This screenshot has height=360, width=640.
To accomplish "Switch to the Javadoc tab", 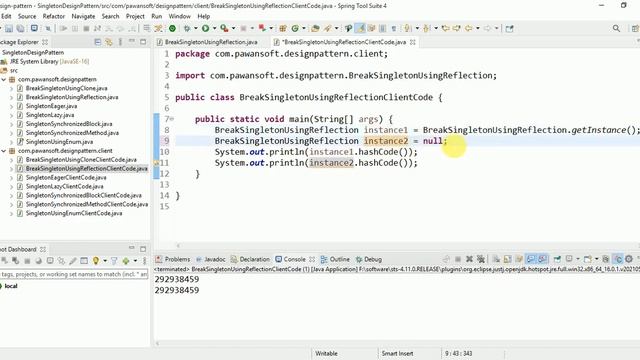I will click(211, 259).
